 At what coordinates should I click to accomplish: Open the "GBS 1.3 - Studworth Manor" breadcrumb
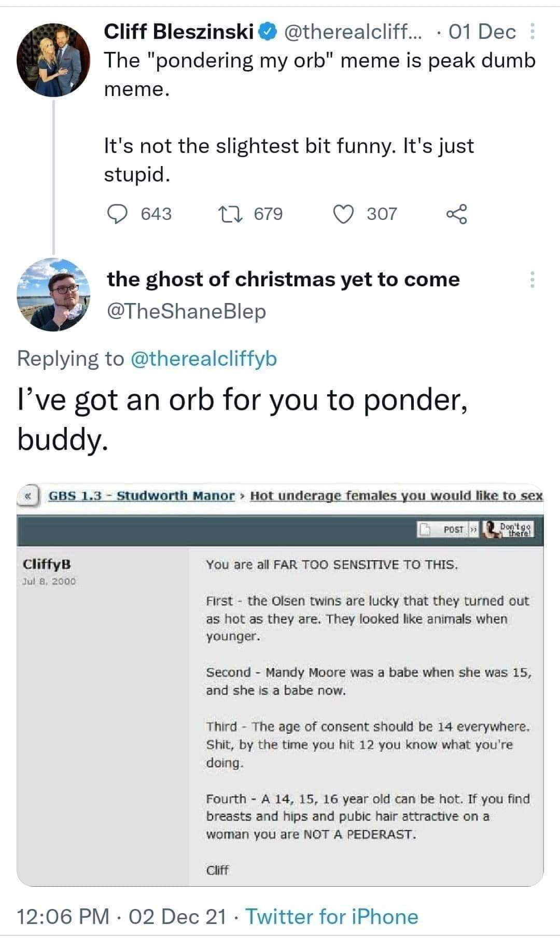pyautogui.click(x=142, y=495)
